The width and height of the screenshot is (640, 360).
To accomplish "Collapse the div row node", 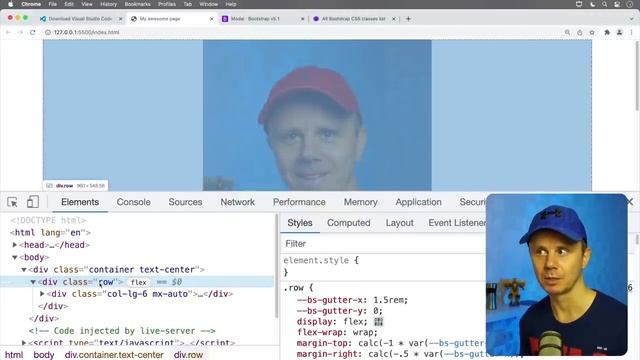I will [33, 282].
